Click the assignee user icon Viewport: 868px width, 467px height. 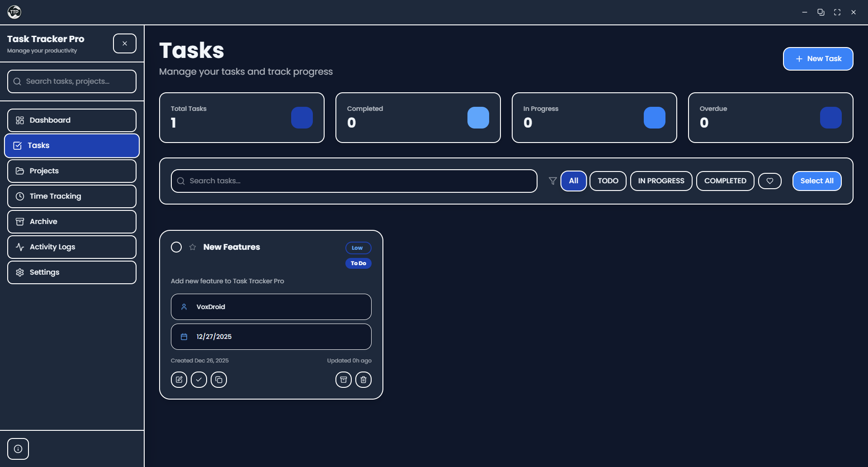184,307
